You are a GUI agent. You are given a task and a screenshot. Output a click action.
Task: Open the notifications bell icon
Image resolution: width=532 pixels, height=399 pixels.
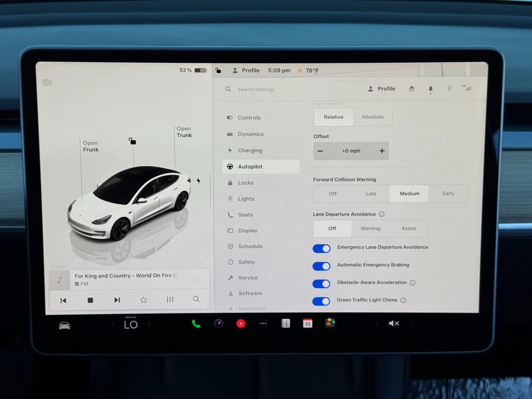(x=430, y=89)
